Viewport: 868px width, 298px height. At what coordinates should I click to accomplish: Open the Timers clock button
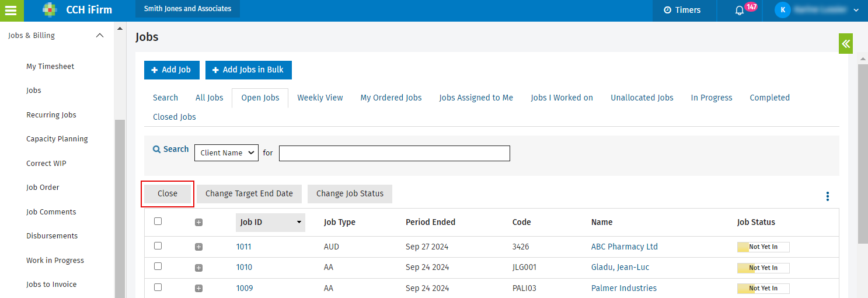(x=682, y=10)
